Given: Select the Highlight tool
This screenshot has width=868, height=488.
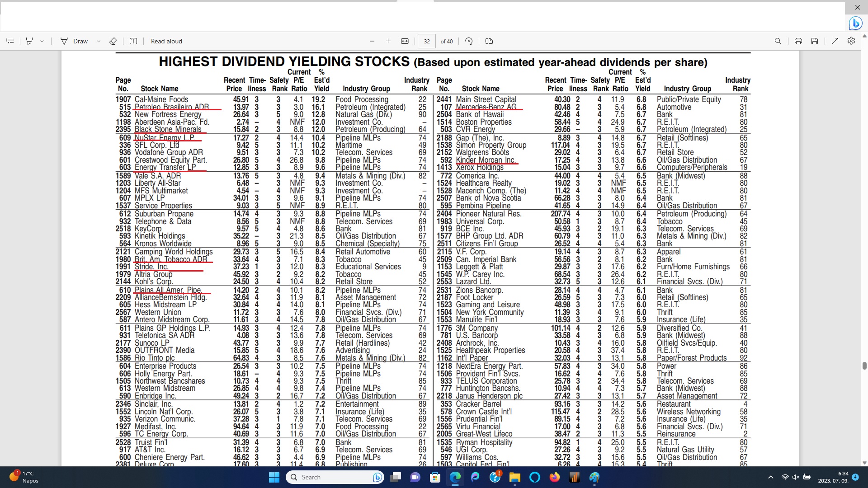Looking at the screenshot, I should coord(29,41).
